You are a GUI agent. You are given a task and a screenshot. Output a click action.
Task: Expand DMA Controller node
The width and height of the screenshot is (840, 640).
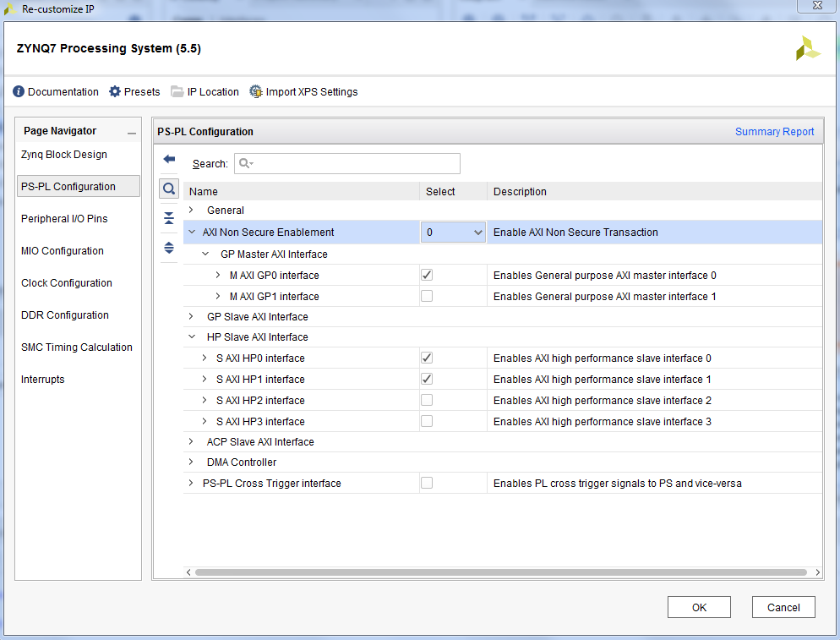pyautogui.click(x=191, y=462)
